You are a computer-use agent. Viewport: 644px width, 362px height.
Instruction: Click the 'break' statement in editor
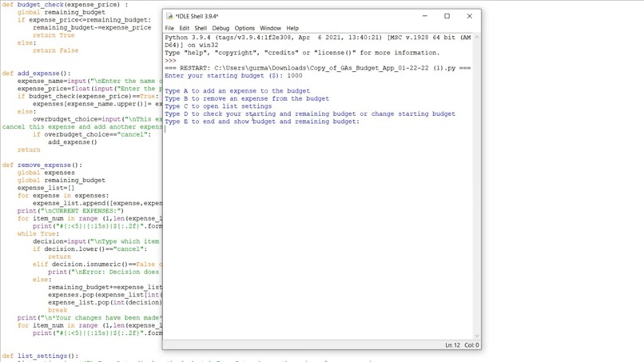[x=58, y=310]
